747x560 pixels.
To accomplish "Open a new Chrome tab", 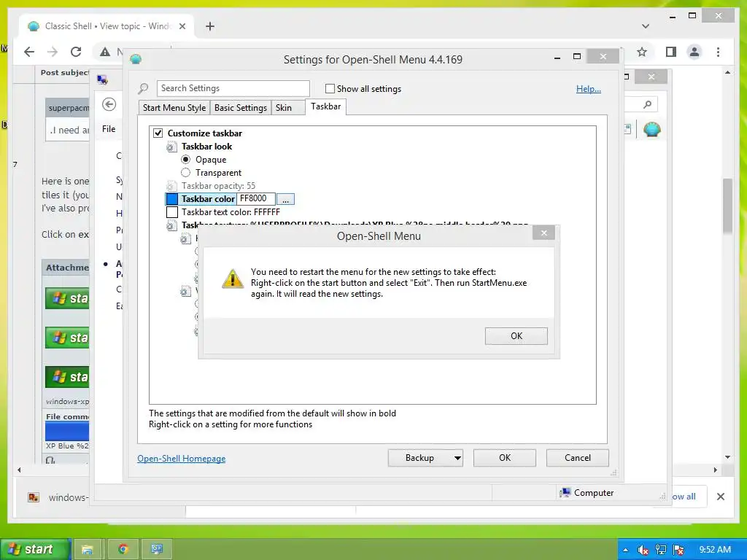I will coord(210,26).
